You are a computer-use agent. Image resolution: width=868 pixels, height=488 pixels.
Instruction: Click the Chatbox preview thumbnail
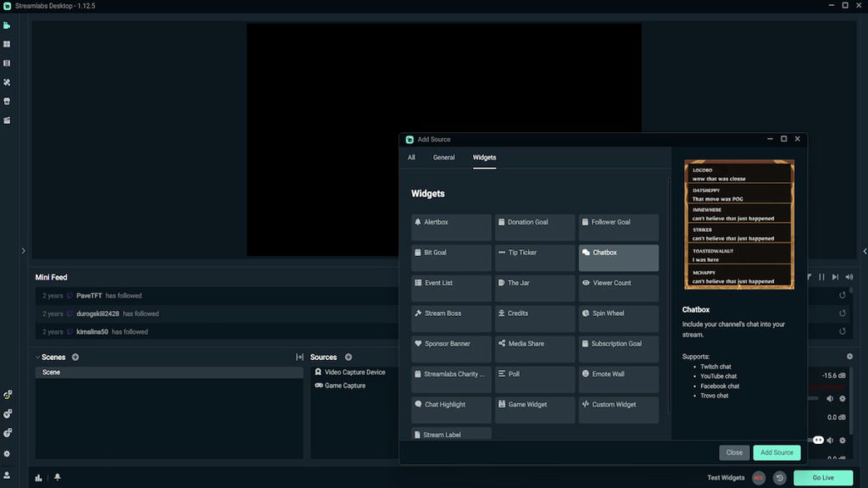(739, 225)
